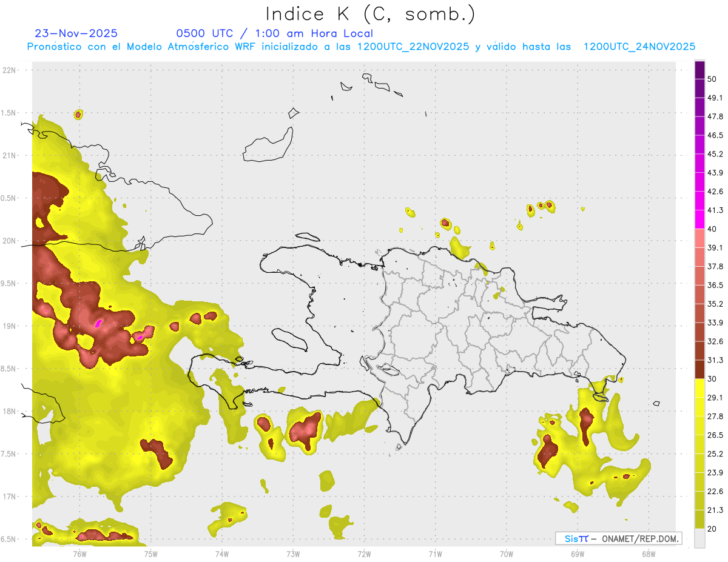Click the colorbar value '39.1'
728x562 pixels.
pos(715,248)
